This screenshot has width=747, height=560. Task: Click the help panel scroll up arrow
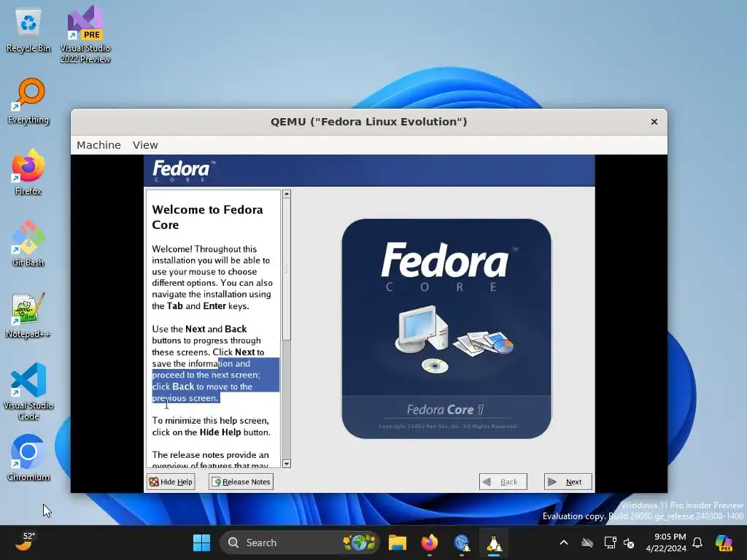pyautogui.click(x=286, y=194)
